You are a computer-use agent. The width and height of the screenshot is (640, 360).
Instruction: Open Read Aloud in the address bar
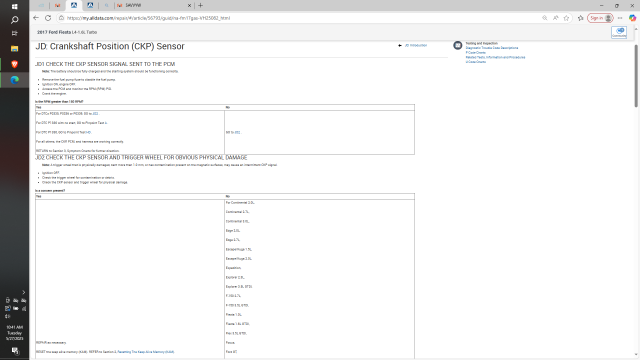point(556,18)
